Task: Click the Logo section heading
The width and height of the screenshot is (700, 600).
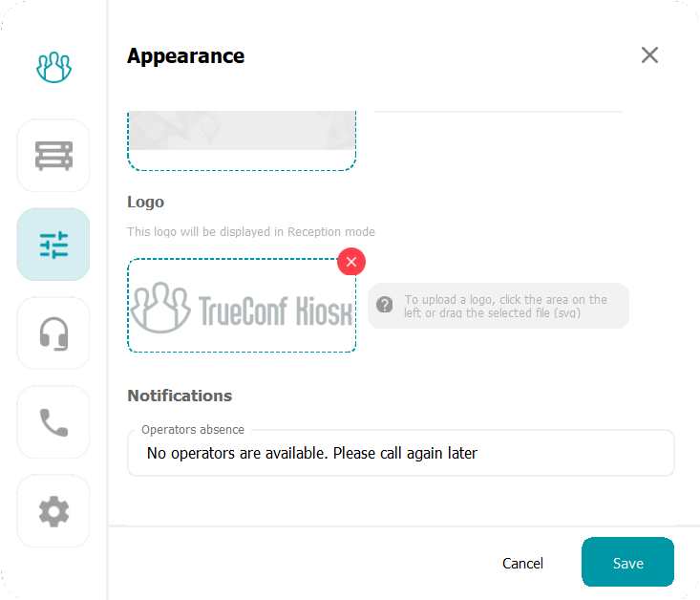Action: click(x=146, y=202)
